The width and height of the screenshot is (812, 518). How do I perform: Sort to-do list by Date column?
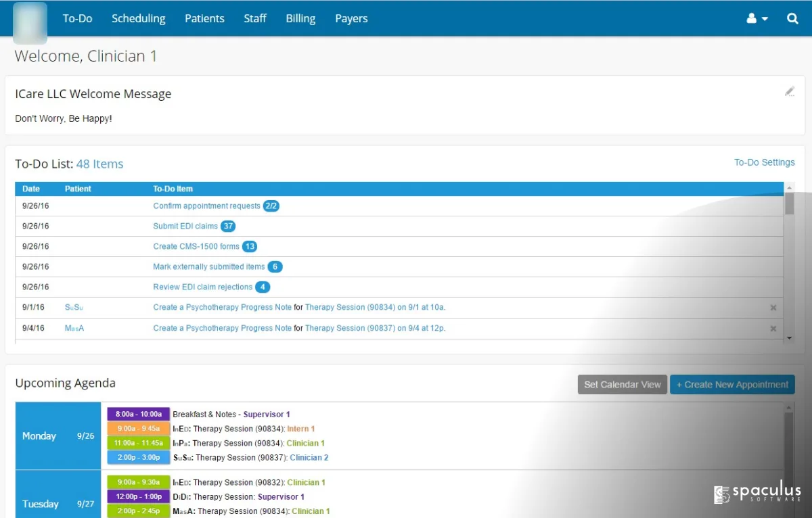pyautogui.click(x=31, y=189)
